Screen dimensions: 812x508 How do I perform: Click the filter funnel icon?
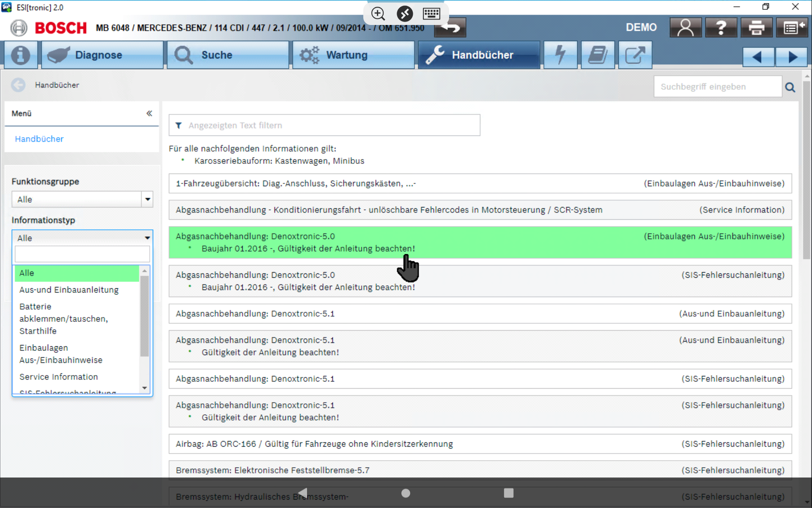click(178, 125)
